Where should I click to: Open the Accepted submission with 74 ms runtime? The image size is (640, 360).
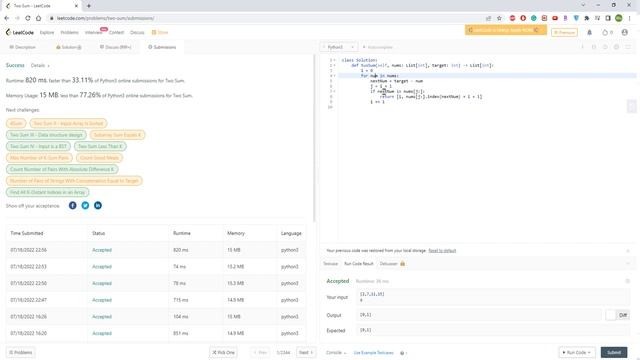click(x=102, y=267)
